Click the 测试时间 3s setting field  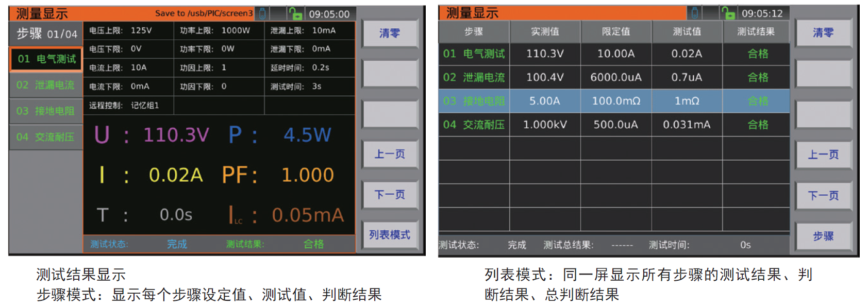[x=309, y=87]
